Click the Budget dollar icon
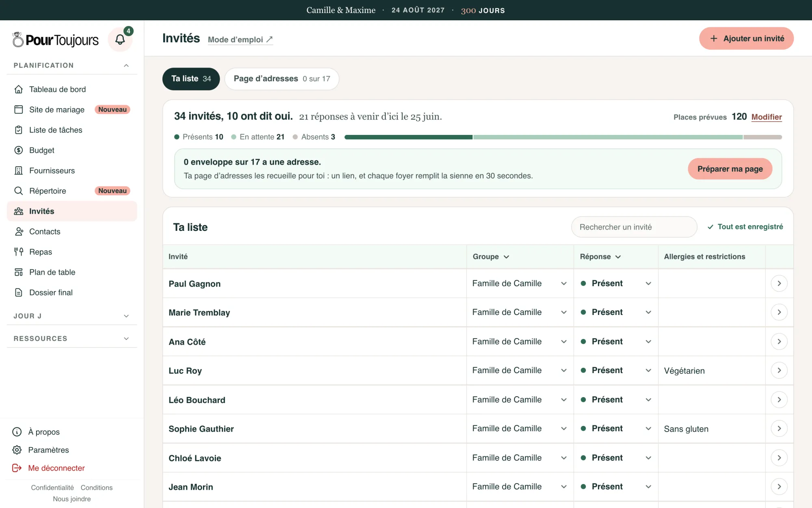The width and height of the screenshot is (812, 508). click(19, 150)
